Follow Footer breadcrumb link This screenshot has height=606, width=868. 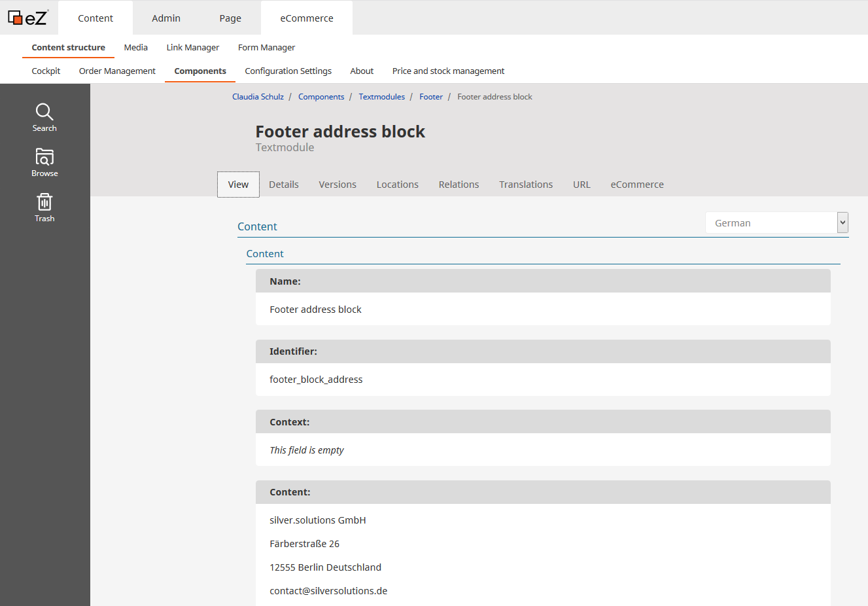pyautogui.click(x=431, y=97)
